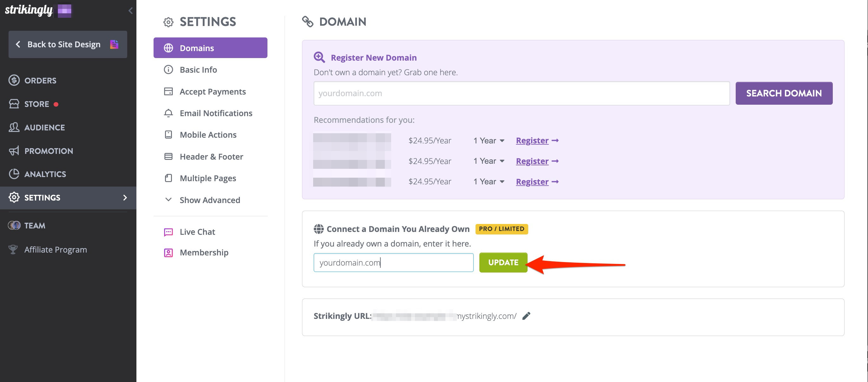The image size is (868, 382).
Task: Open the Analytics section
Action: click(x=45, y=174)
